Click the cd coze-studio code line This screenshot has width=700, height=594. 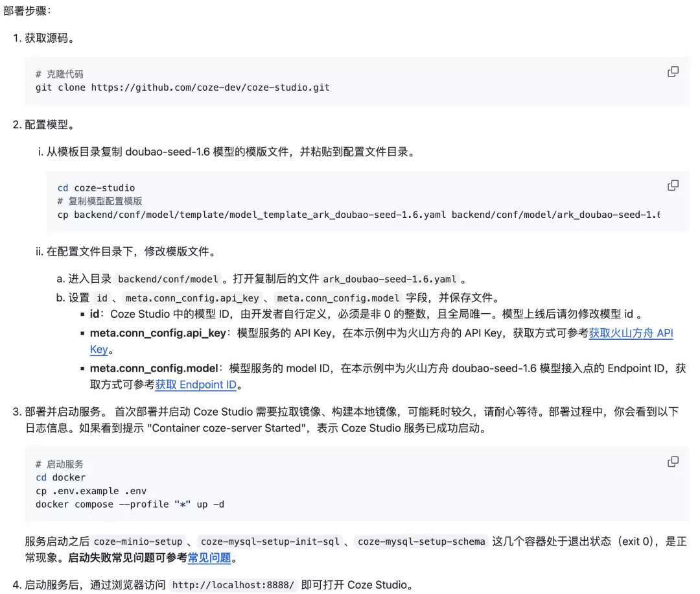[x=96, y=188]
